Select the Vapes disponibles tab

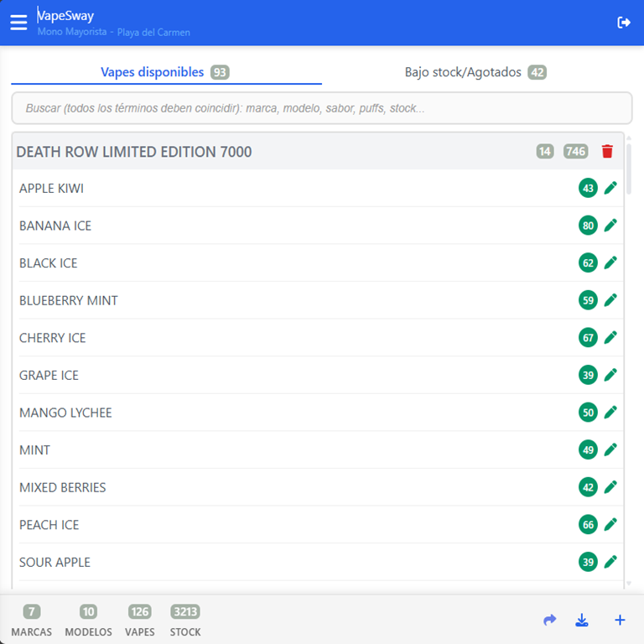click(x=165, y=72)
